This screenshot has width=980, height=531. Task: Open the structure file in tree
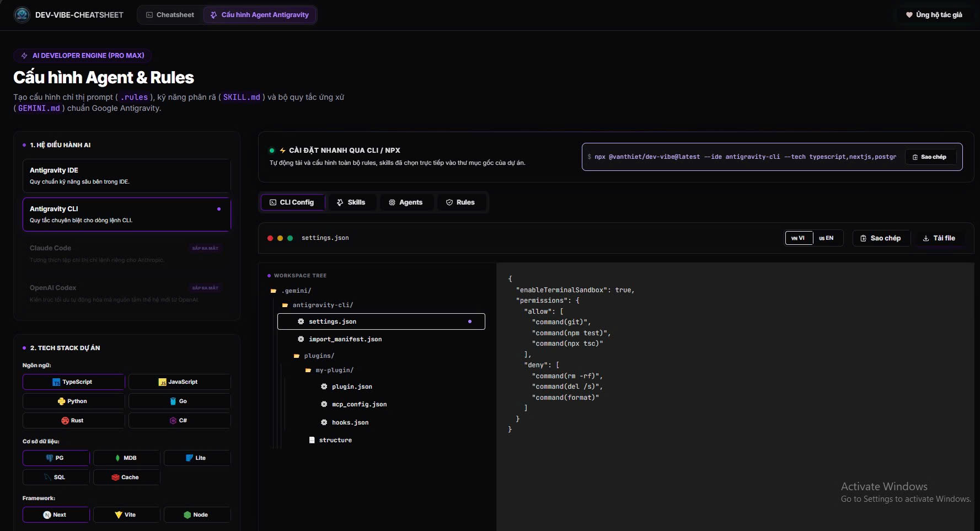point(330,440)
